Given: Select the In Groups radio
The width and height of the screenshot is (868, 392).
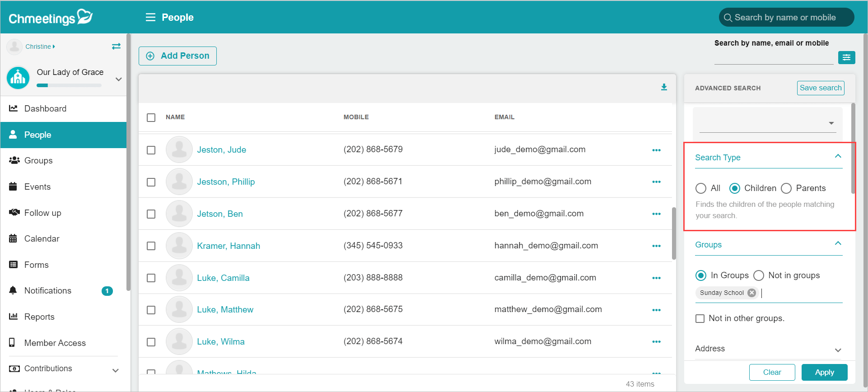Looking at the screenshot, I should click(701, 275).
